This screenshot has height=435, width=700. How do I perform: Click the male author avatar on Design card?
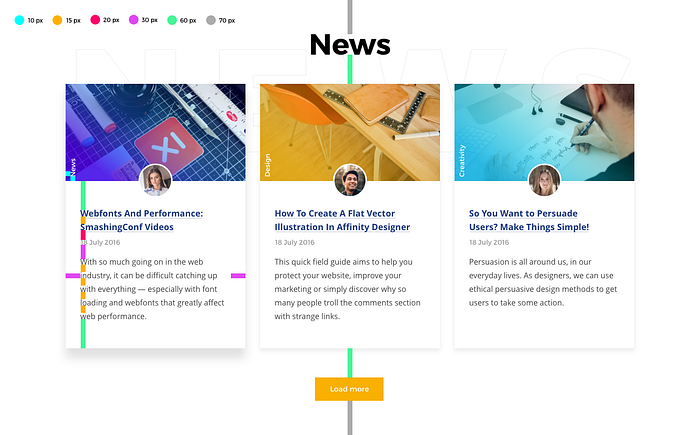pyautogui.click(x=350, y=180)
